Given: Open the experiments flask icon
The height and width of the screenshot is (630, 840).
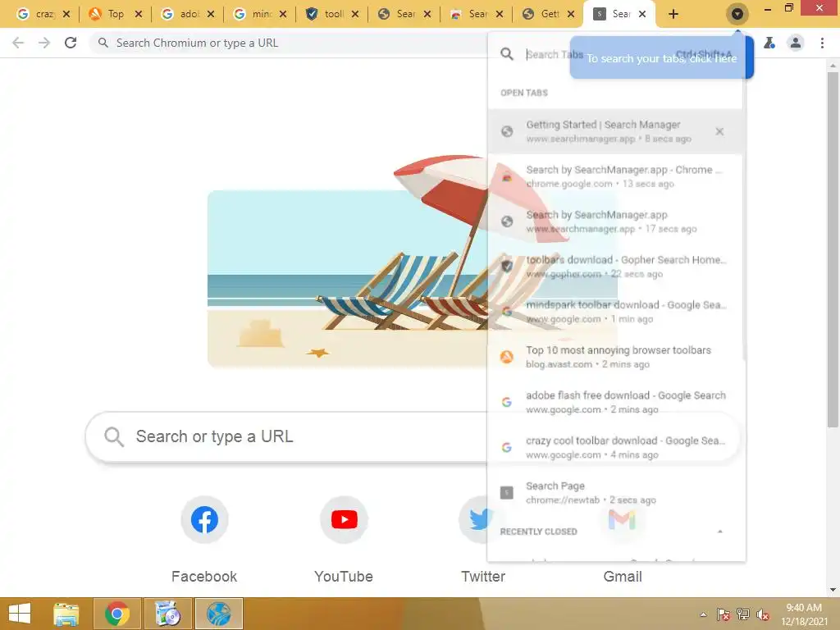Looking at the screenshot, I should tap(769, 43).
